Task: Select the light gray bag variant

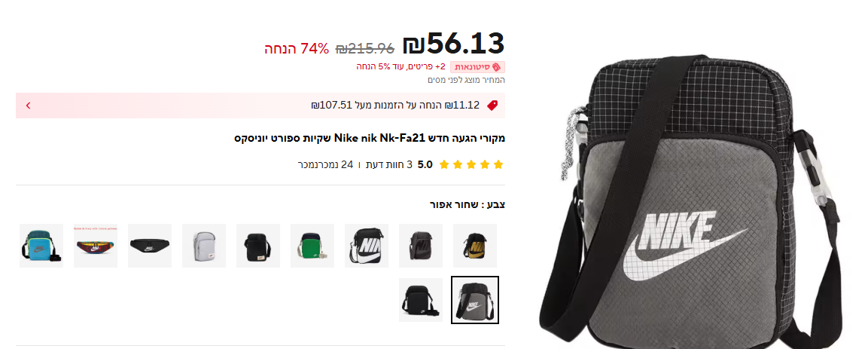Action: pos(204,246)
